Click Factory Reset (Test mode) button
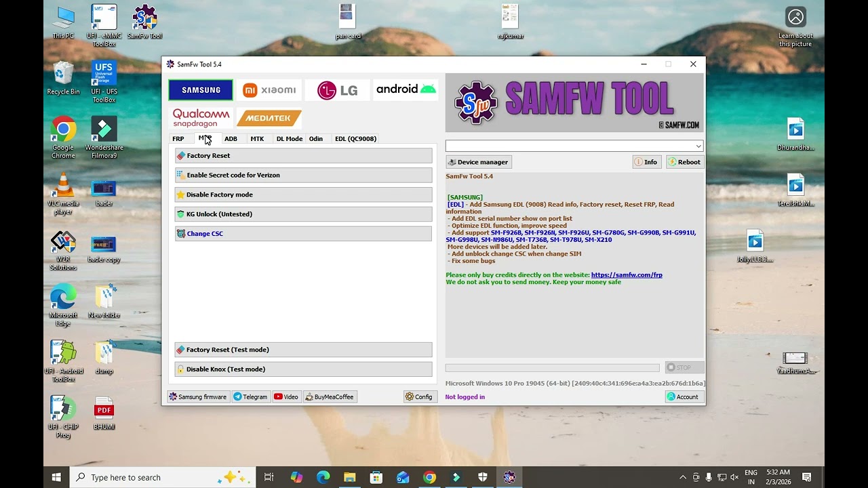This screenshot has width=868, height=488. coord(303,350)
